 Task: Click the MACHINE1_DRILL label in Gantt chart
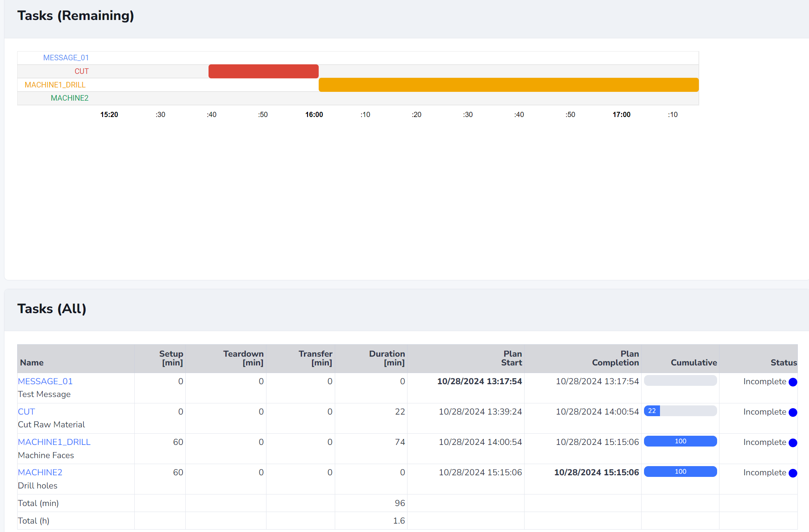click(x=55, y=85)
